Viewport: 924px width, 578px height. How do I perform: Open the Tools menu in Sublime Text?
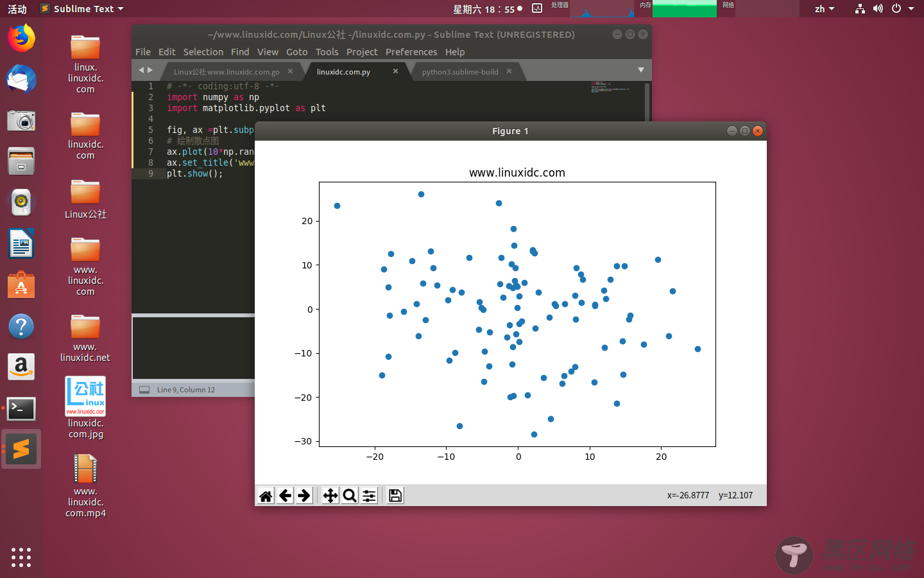coord(327,52)
